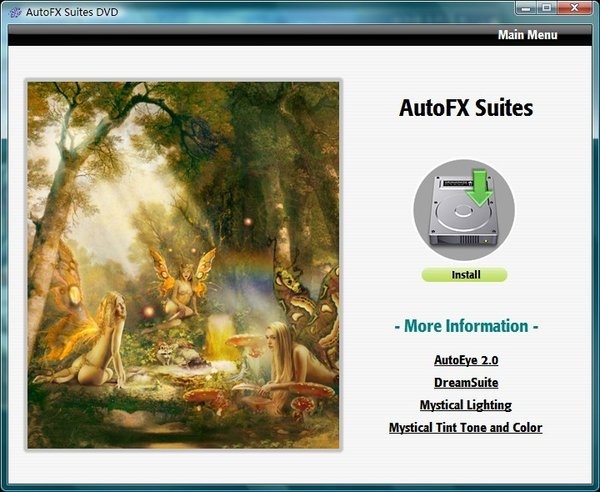Image resolution: width=600 pixels, height=492 pixels.
Task: Open Mystical Tint Tone and Color link
Action: point(466,427)
